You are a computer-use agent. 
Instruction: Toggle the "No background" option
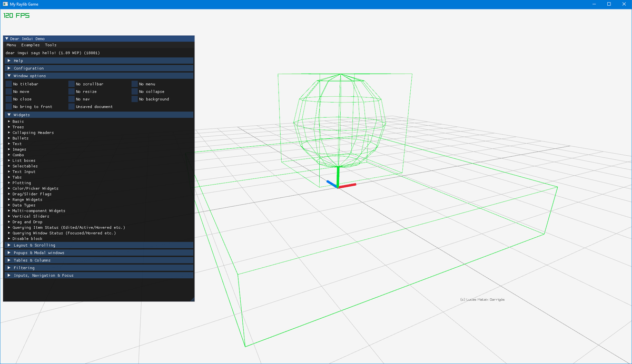point(135,99)
